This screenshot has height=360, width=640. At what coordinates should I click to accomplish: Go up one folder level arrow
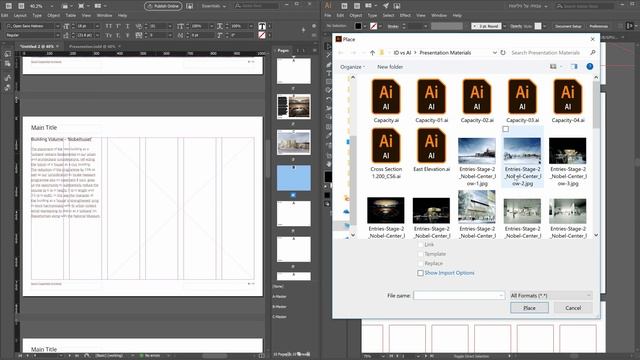372,53
